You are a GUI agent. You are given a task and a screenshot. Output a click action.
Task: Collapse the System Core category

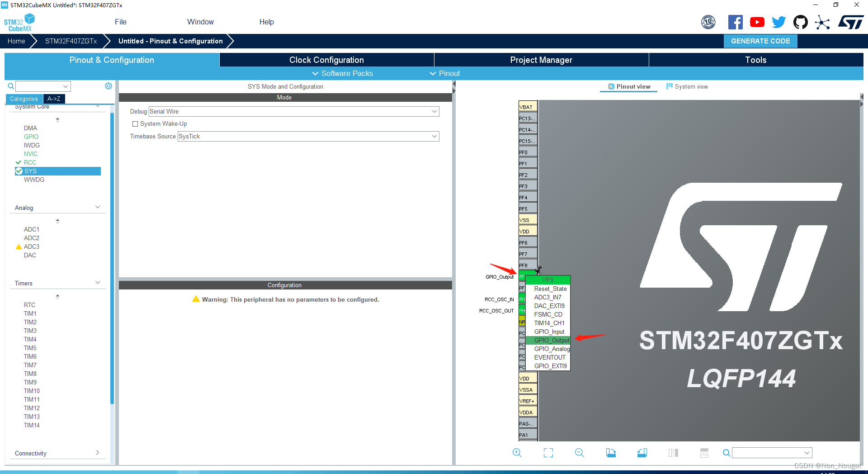pos(98,106)
